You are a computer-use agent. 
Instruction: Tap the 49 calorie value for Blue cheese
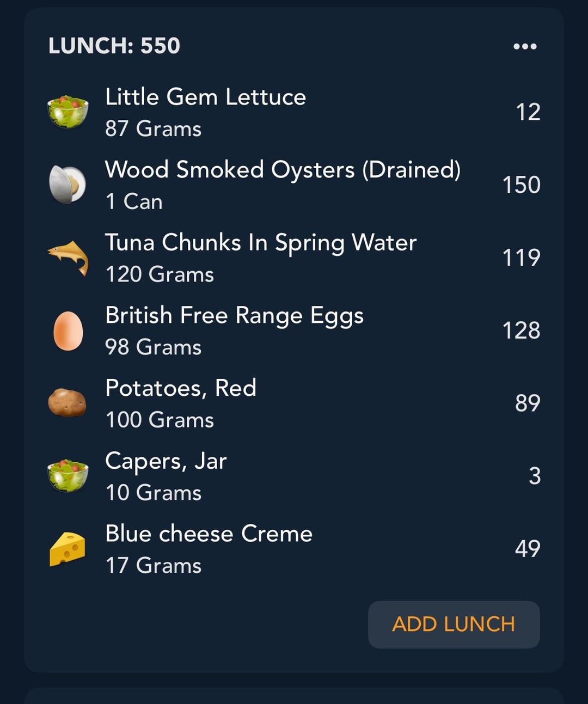pyautogui.click(x=528, y=549)
